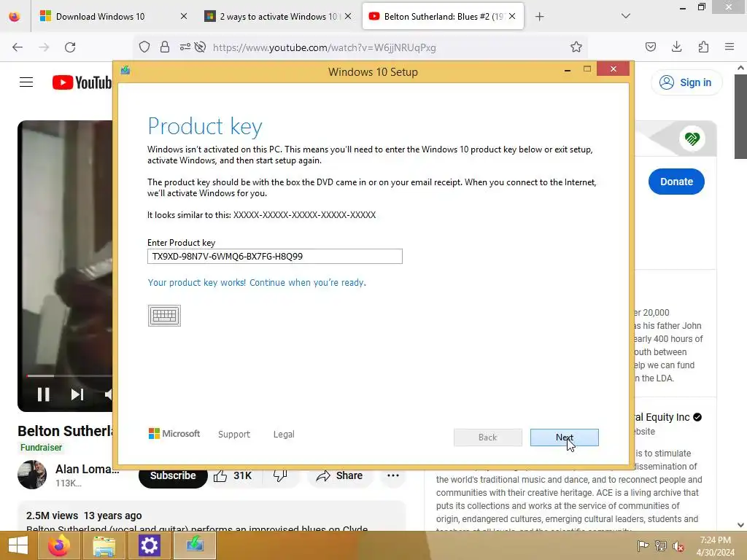Show site security padlock info
The image size is (747, 560).
(x=165, y=47)
